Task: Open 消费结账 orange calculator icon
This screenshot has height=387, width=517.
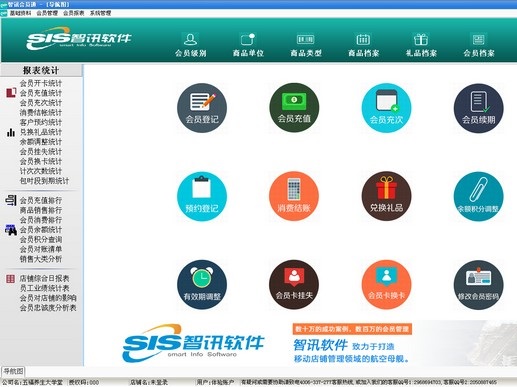Action: tap(294, 196)
